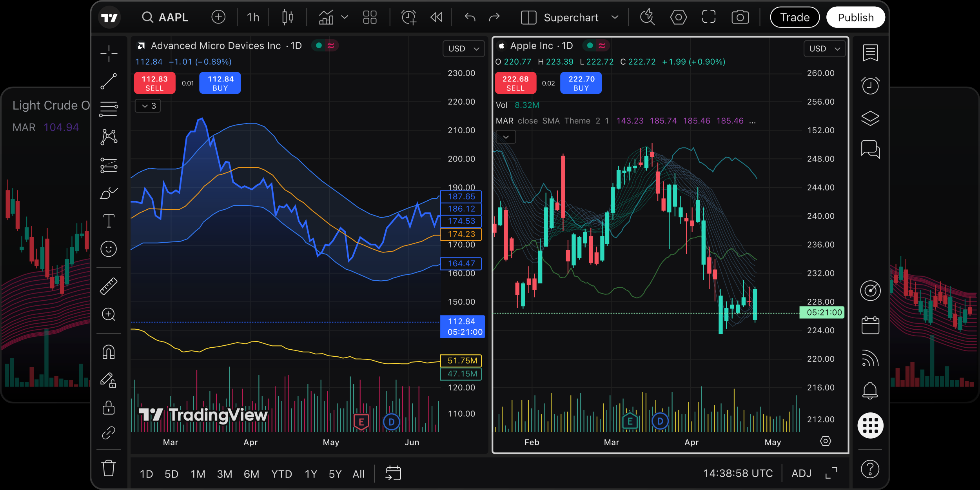
Task: Open the USD currency dropdown on AMD chart
Action: pos(464,49)
